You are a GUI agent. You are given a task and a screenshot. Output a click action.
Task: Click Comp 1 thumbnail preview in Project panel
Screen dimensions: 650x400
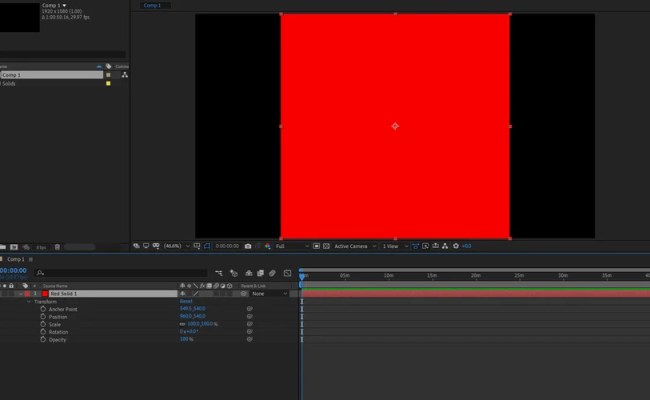tap(19, 17)
